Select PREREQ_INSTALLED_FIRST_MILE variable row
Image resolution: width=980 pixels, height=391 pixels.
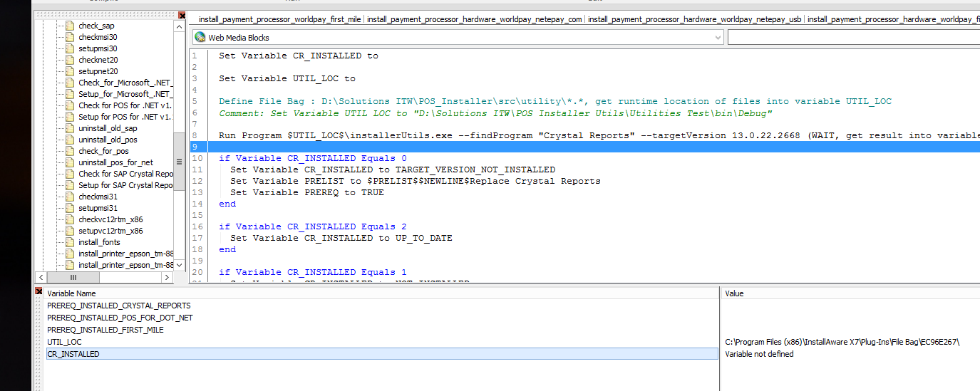click(x=382, y=330)
